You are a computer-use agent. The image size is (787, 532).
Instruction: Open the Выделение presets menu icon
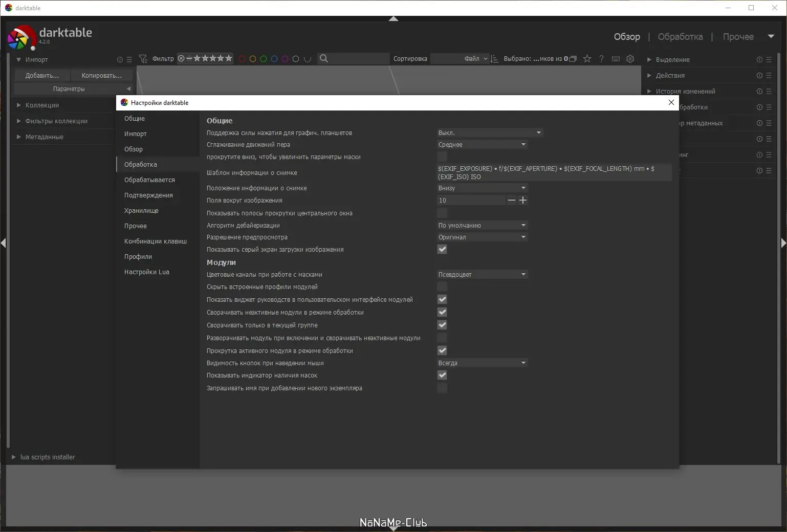click(769, 60)
